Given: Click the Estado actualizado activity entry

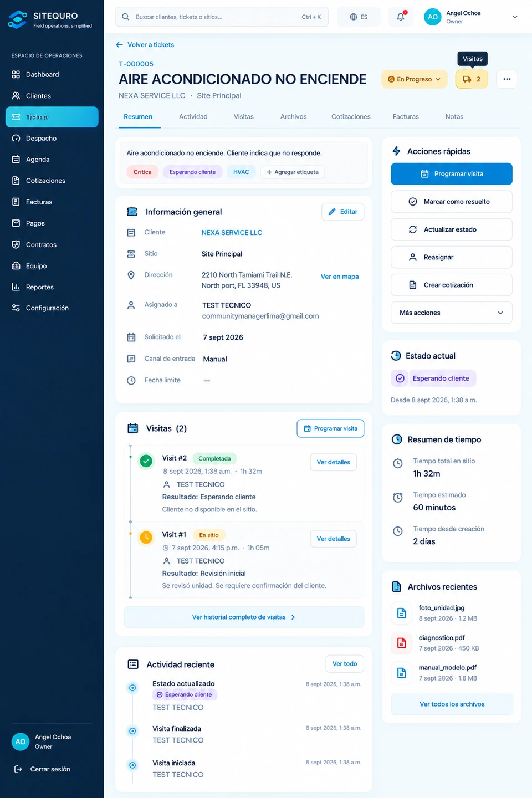Looking at the screenshot, I should [183, 684].
